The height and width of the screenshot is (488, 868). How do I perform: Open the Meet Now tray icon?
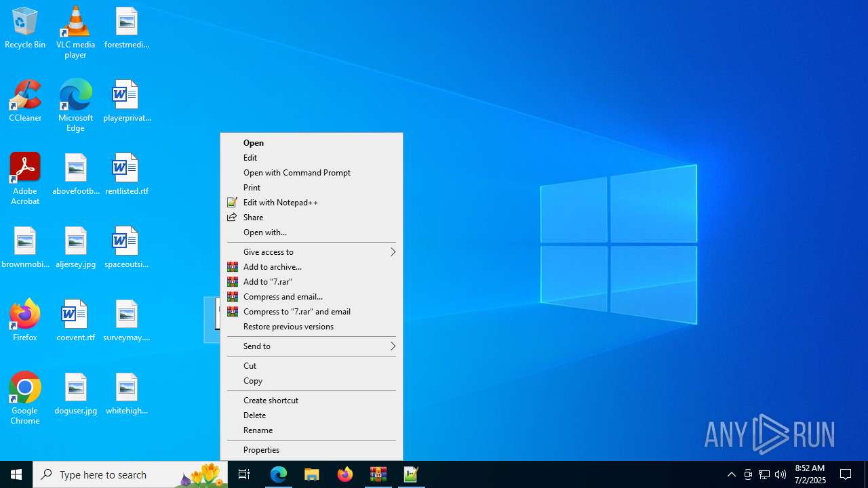tap(748, 474)
